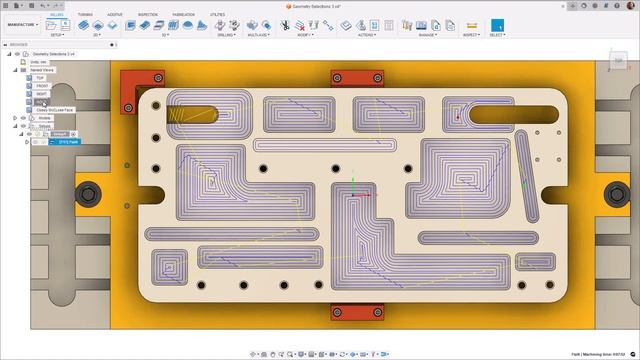Switch to the TURNING tab
640x360 pixels.
click(85, 15)
